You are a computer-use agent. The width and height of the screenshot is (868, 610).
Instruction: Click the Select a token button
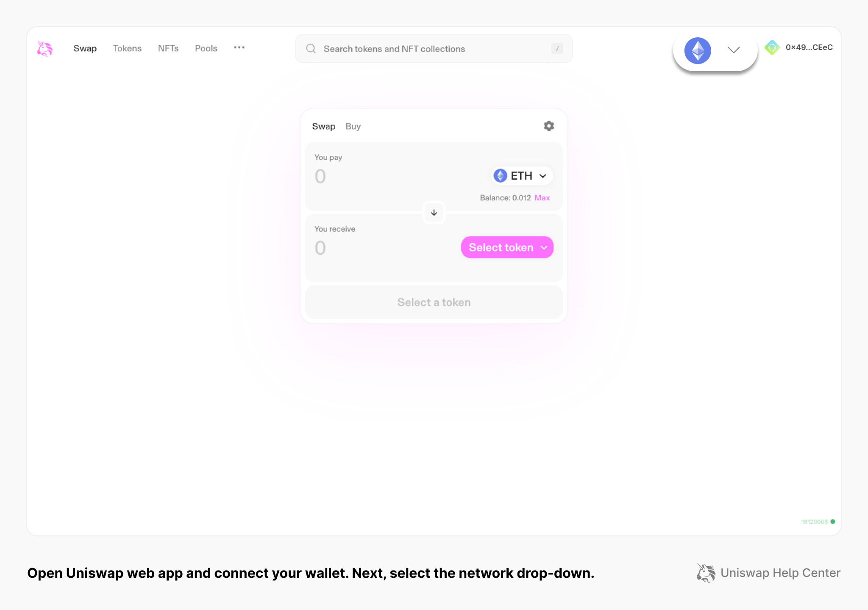tap(433, 302)
